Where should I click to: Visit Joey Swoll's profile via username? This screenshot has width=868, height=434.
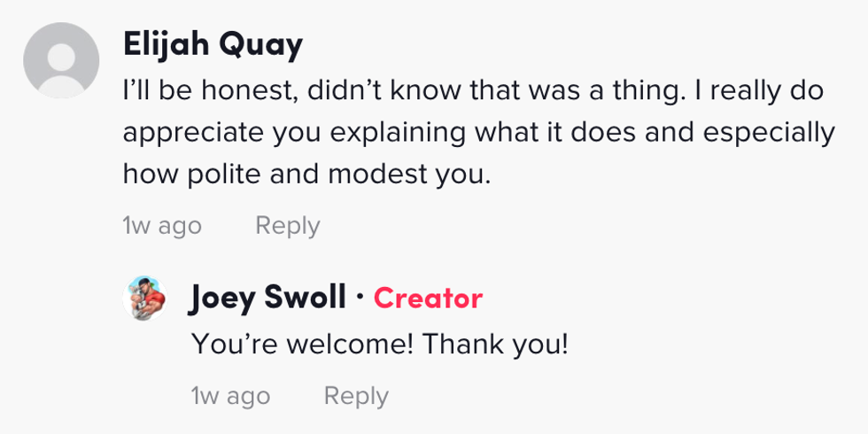[267, 298]
